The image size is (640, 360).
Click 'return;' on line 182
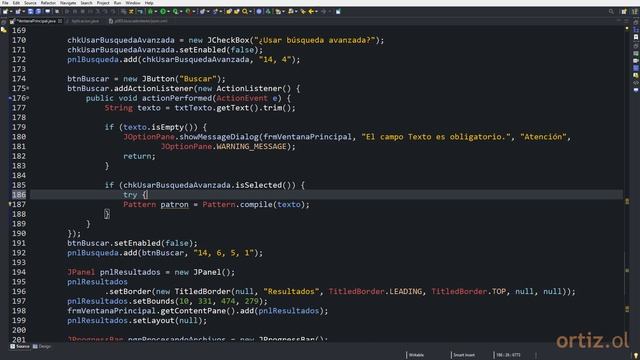pos(139,156)
